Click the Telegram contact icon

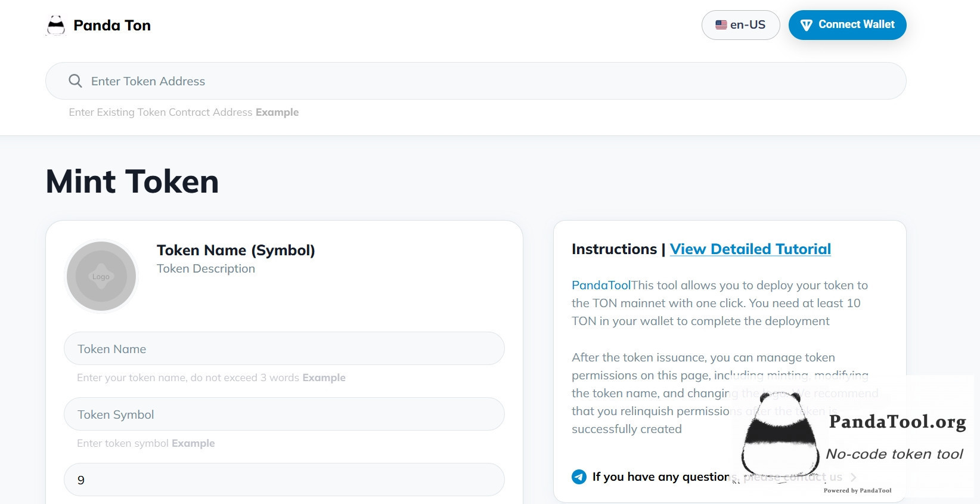point(579,477)
